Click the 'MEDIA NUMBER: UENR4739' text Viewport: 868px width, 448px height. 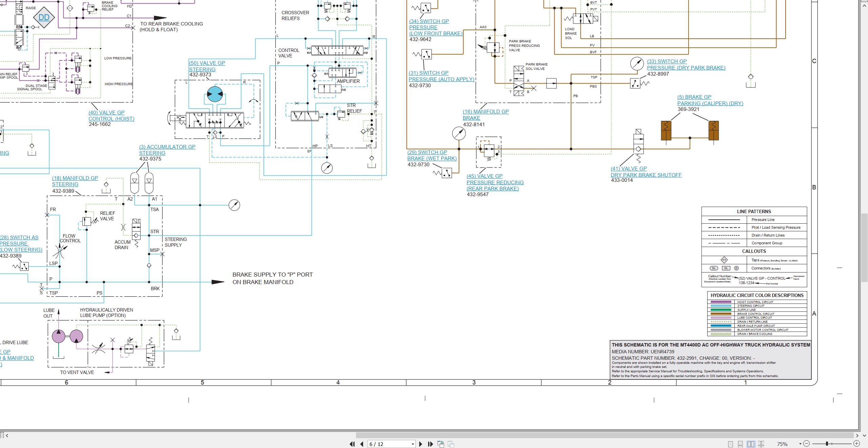(x=643, y=352)
